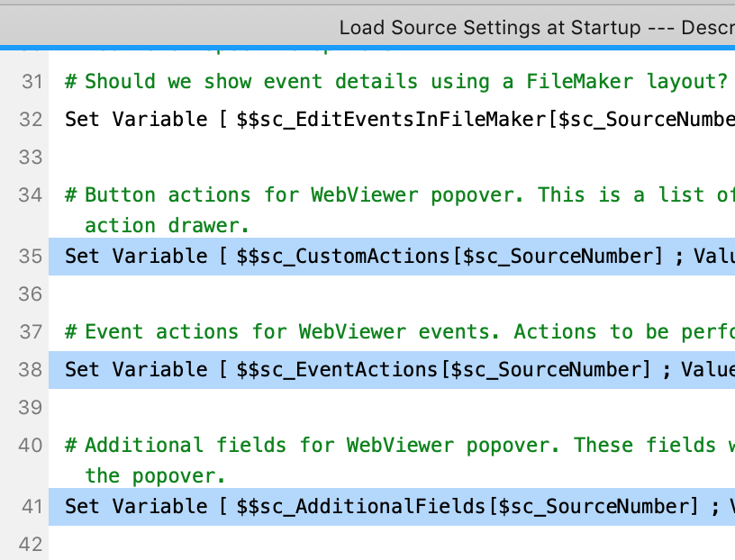This screenshot has width=735, height=560.
Task: Click line number 41 in gutter
Action: [32, 507]
